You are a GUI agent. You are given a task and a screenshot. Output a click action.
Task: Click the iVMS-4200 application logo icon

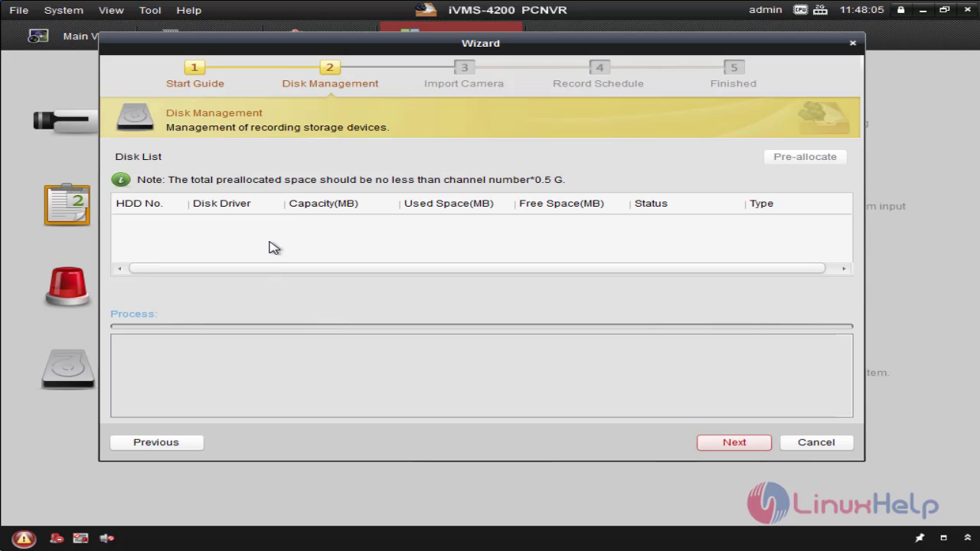click(426, 10)
